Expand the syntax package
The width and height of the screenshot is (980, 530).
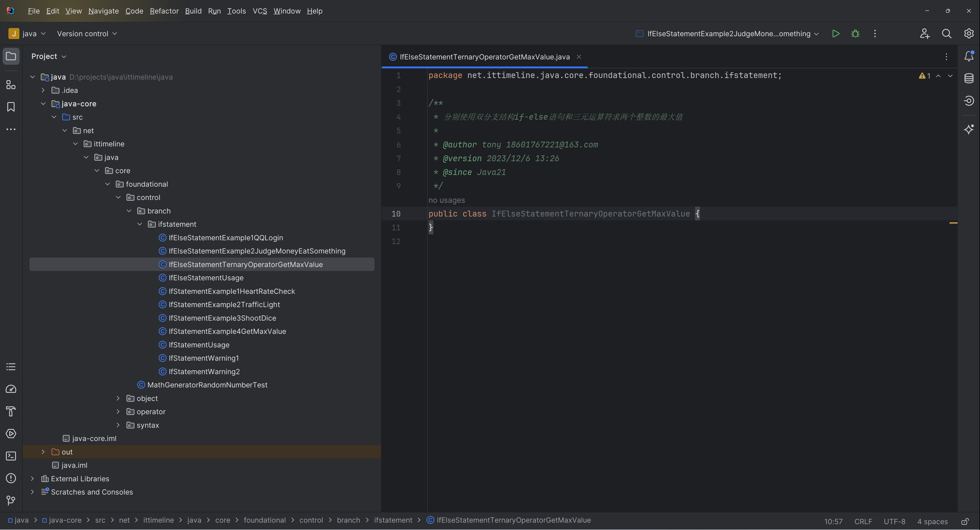click(x=118, y=425)
